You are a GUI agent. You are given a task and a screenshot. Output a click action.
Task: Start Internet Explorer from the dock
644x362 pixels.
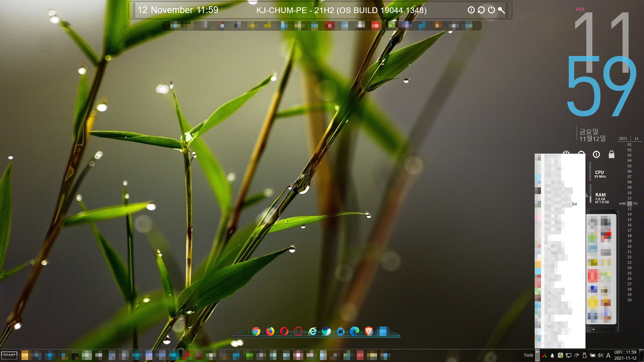coord(313,331)
